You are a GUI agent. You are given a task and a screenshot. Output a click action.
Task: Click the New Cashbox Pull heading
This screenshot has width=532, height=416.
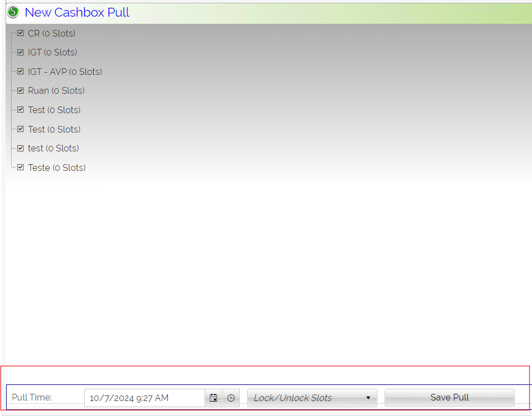(x=77, y=12)
